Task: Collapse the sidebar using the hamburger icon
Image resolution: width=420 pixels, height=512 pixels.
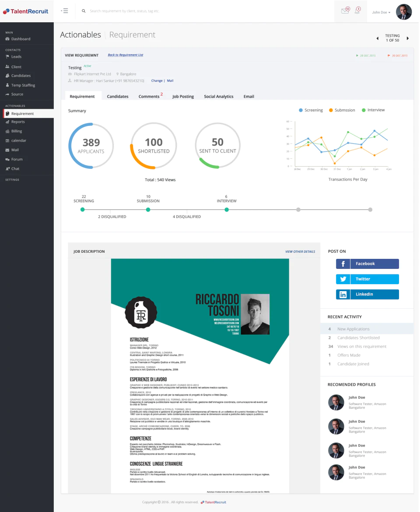Action: point(64,11)
